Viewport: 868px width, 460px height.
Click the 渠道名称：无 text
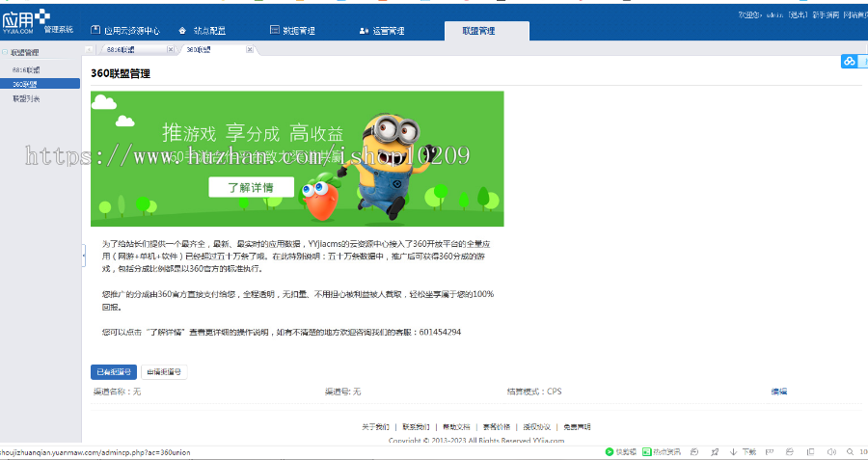click(x=118, y=392)
